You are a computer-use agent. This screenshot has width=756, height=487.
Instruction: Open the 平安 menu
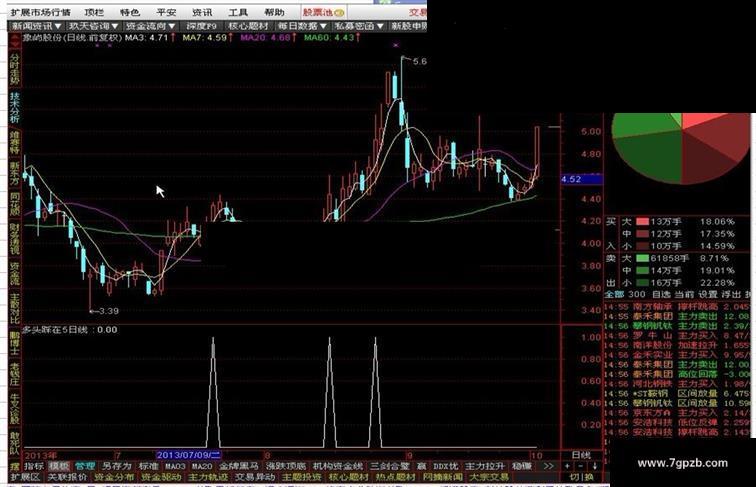[x=166, y=12]
